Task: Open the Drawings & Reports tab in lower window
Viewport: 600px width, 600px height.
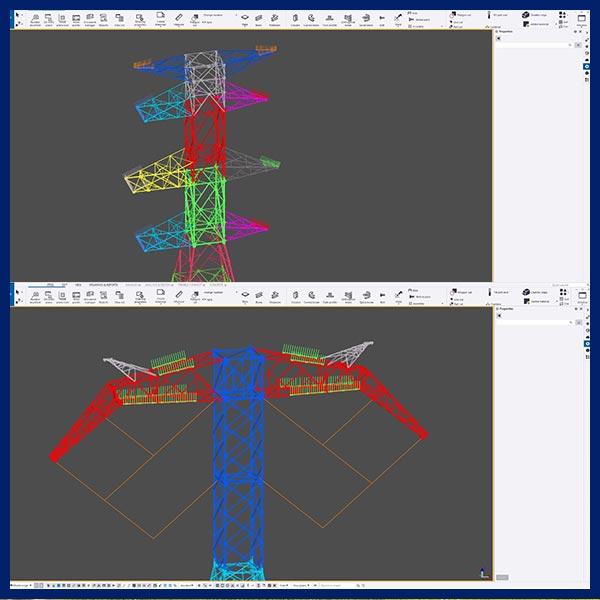Action: point(104,285)
